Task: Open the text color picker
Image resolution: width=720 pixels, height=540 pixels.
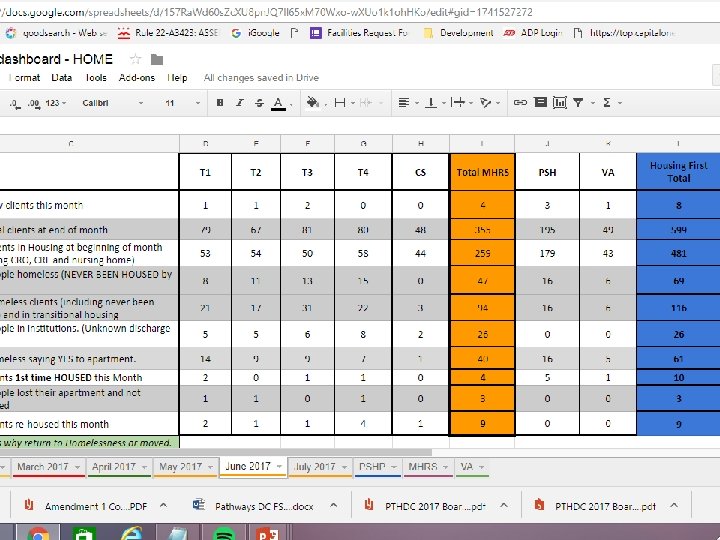Action: click(278, 103)
